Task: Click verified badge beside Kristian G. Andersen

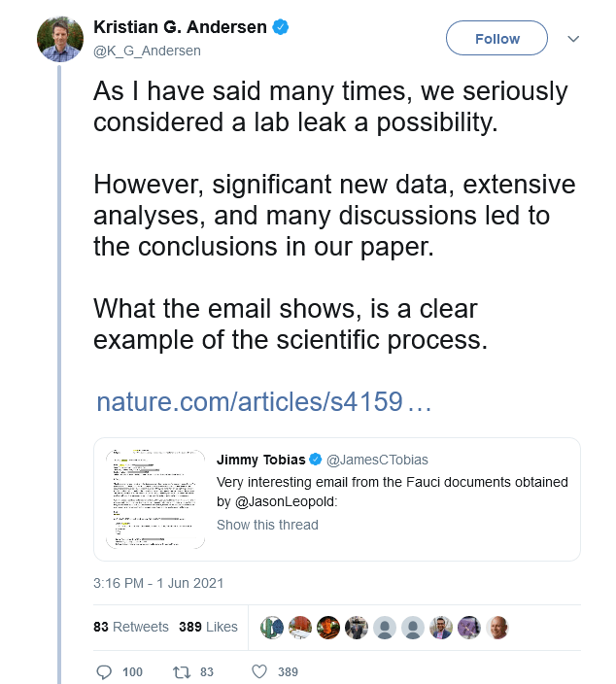Action: 281,27
